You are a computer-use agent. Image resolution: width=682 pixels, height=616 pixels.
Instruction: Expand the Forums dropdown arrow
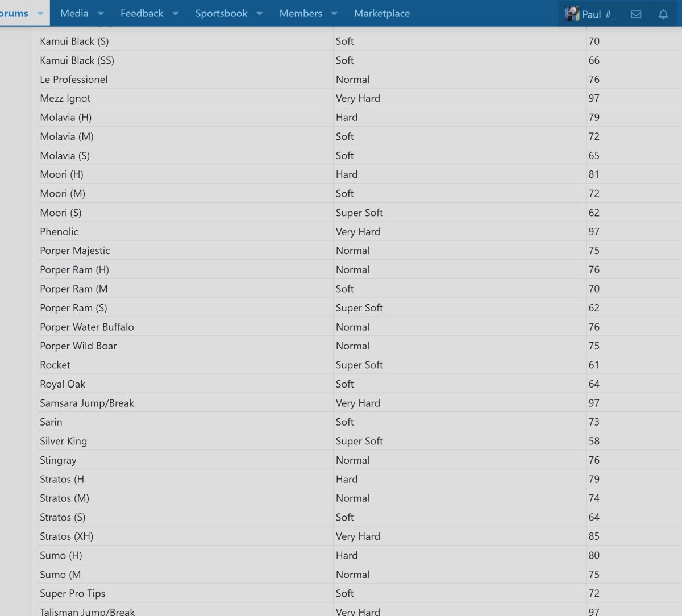[40, 14]
